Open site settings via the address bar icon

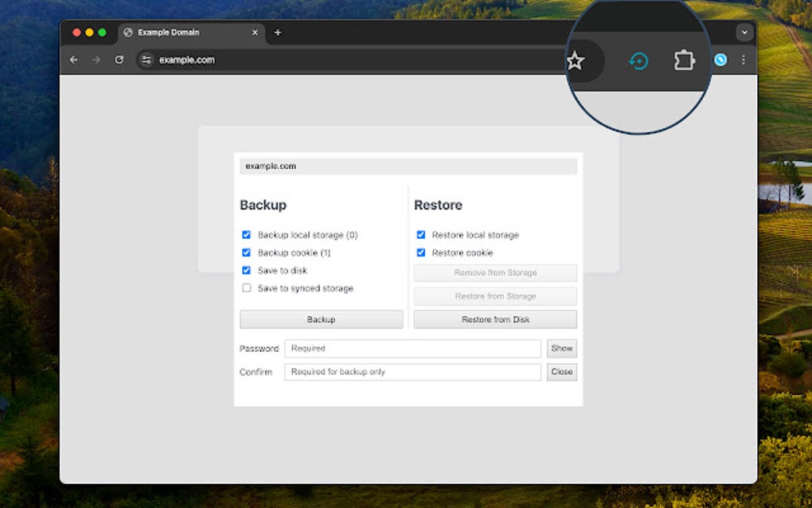pyautogui.click(x=146, y=60)
